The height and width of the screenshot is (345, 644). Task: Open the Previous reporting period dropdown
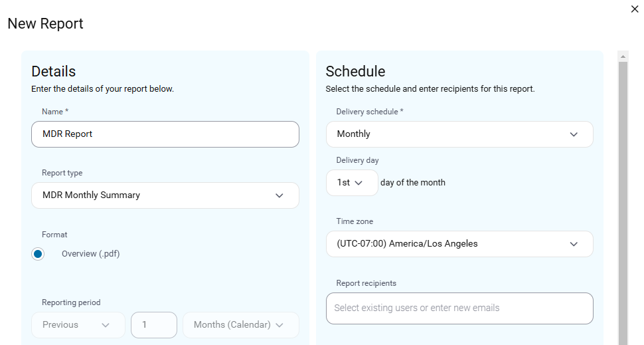click(78, 325)
